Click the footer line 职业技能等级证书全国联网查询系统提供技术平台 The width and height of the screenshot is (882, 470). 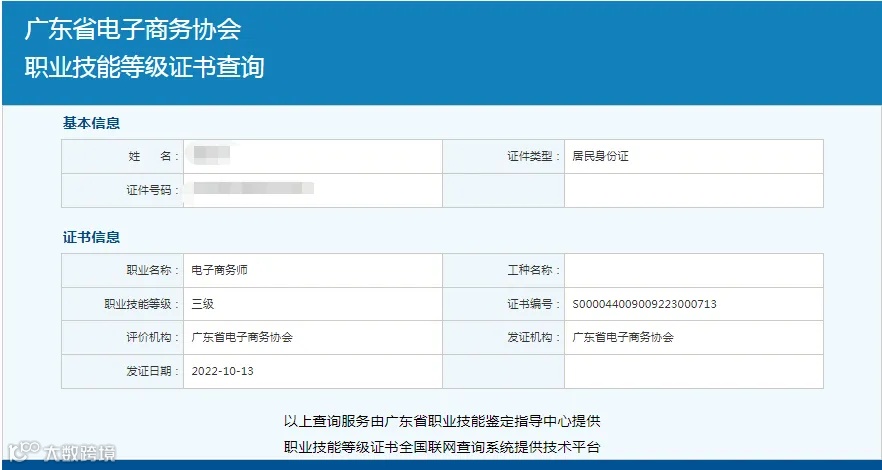pos(442,448)
